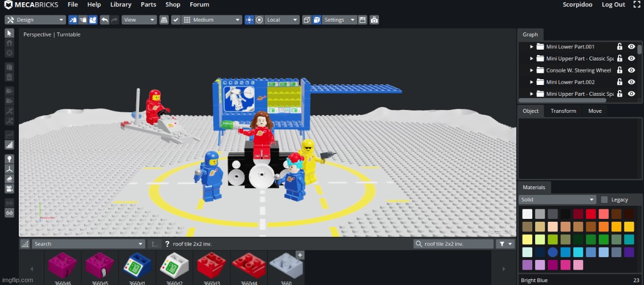Open the Design workspace dropdown
The height and width of the screenshot is (285, 644).
coord(35,20)
